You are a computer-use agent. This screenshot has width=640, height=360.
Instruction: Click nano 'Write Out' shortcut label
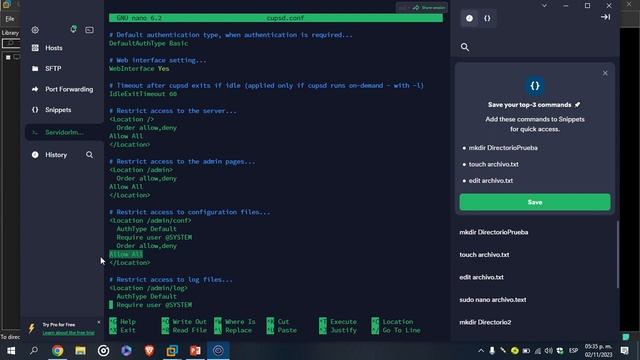coord(189,322)
